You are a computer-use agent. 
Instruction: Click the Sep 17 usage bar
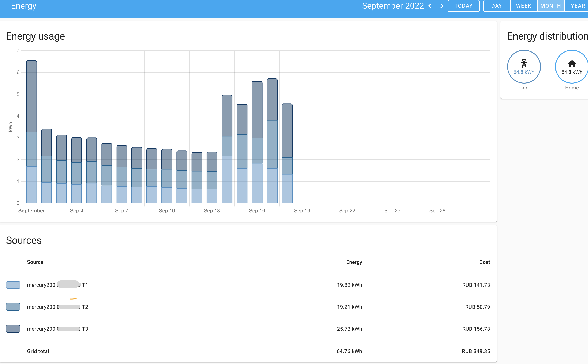272,141
